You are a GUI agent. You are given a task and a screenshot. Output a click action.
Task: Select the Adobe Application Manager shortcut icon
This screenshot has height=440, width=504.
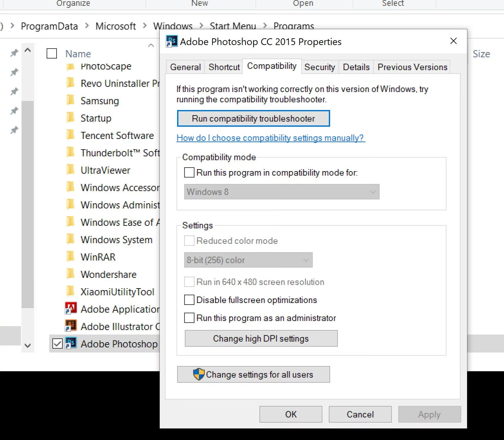coord(71,308)
